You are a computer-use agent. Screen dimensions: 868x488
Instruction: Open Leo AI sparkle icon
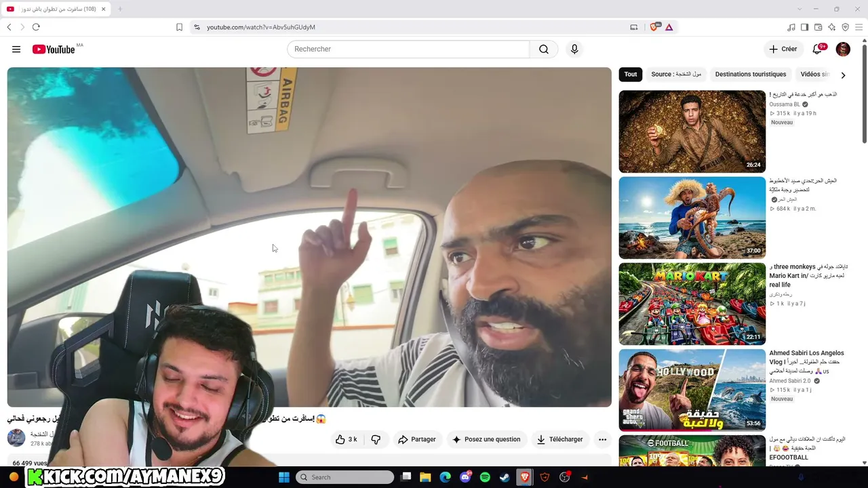(831, 27)
